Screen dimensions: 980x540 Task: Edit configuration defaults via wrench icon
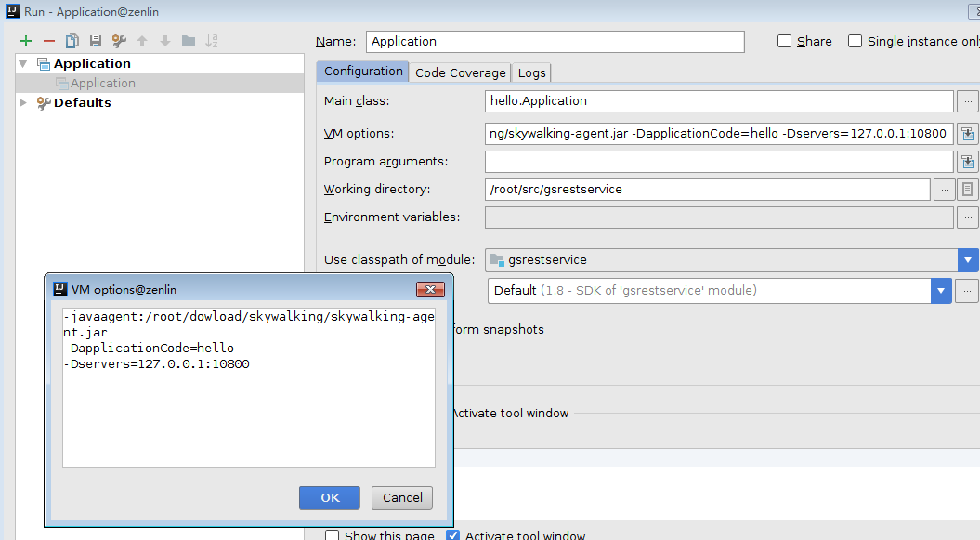click(x=118, y=41)
